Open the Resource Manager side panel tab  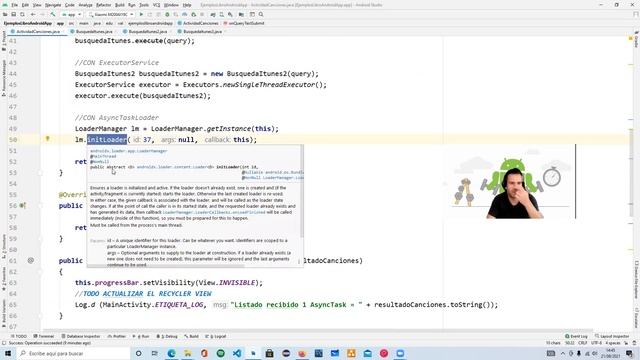[4, 78]
